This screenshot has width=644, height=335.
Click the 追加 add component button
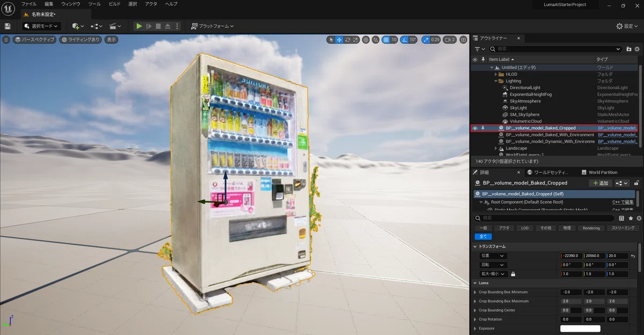tap(601, 183)
